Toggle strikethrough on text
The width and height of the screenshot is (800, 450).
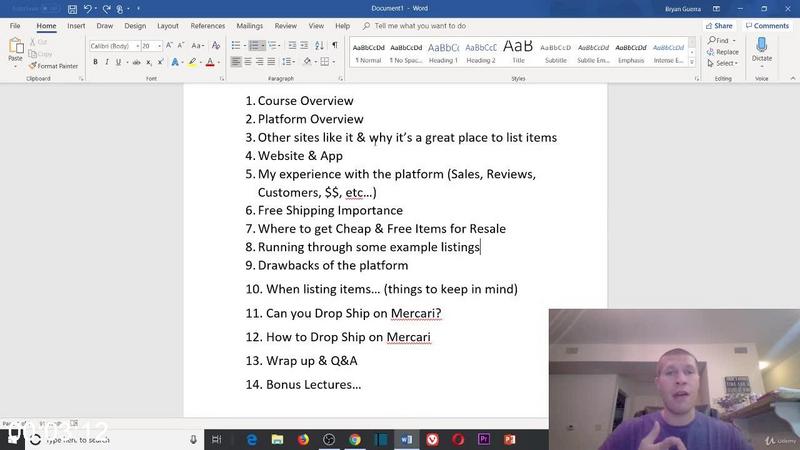[x=136, y=62]
